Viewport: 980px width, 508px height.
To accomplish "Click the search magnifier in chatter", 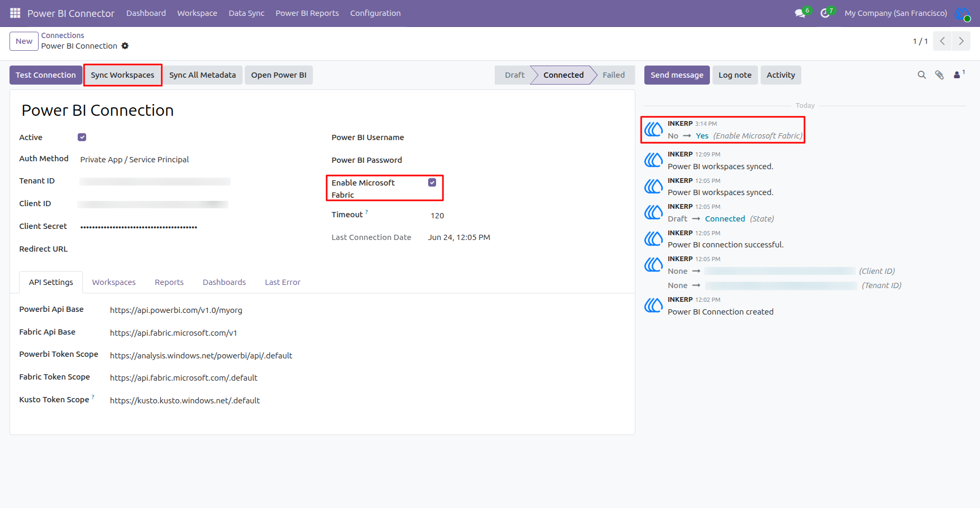I will 922,75.
